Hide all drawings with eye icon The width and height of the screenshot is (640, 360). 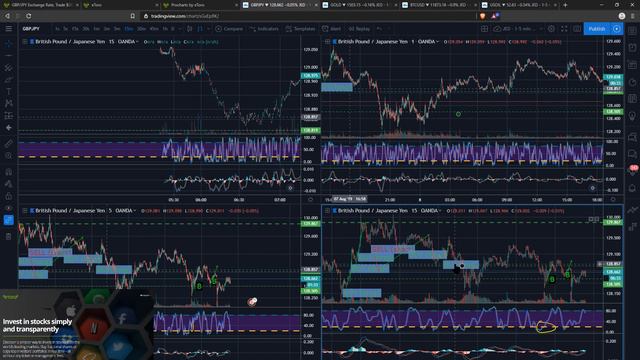pyautogui.click(x=9, y=208)
